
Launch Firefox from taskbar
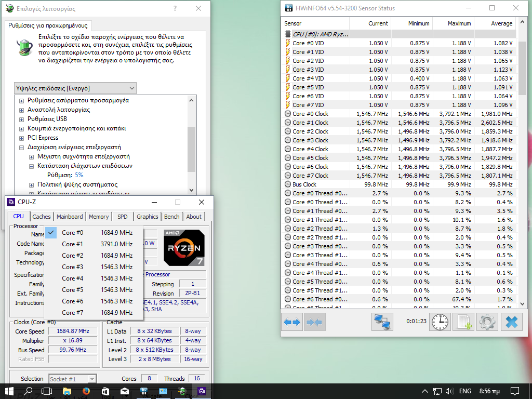(x=86, y=391)
